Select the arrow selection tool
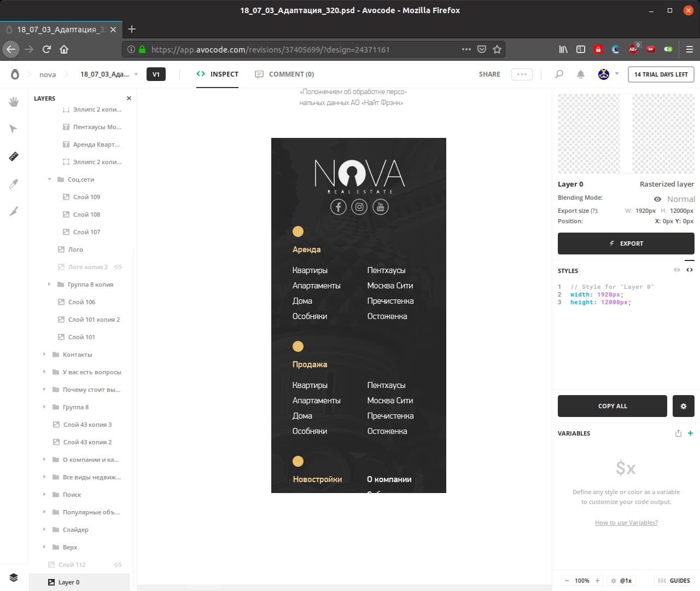This screenshot has height=591, width=700. [14, 129]
